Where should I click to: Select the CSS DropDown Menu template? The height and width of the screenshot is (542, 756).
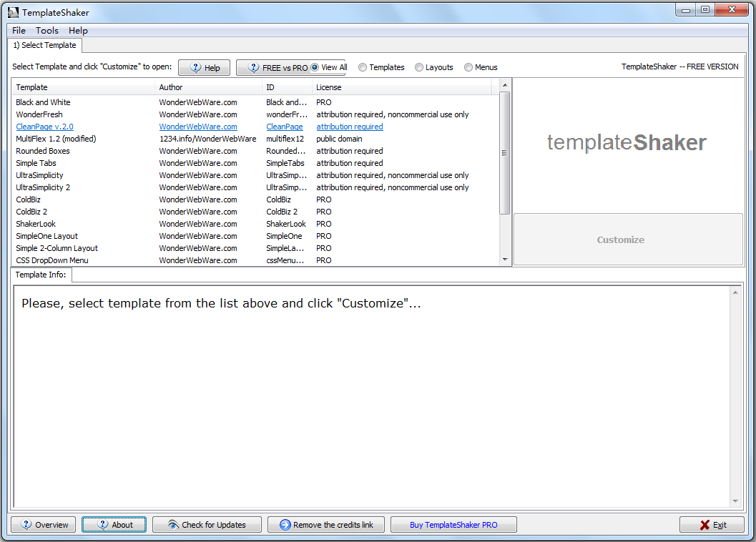tap(255, 260)
